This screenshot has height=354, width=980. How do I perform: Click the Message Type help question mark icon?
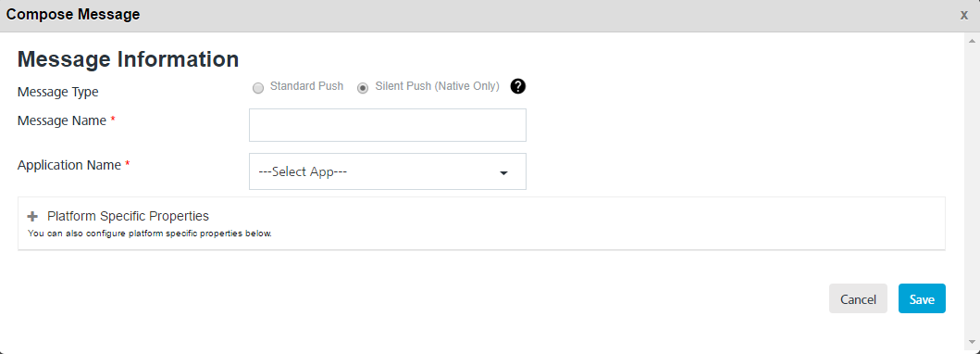tap(518, 86)
